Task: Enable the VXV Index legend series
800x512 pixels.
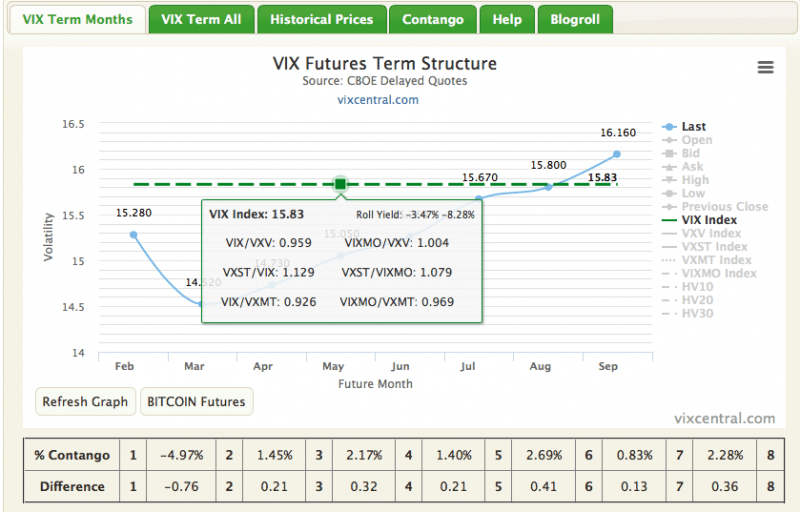Action: pyautogui.click(x=713, y=233)
